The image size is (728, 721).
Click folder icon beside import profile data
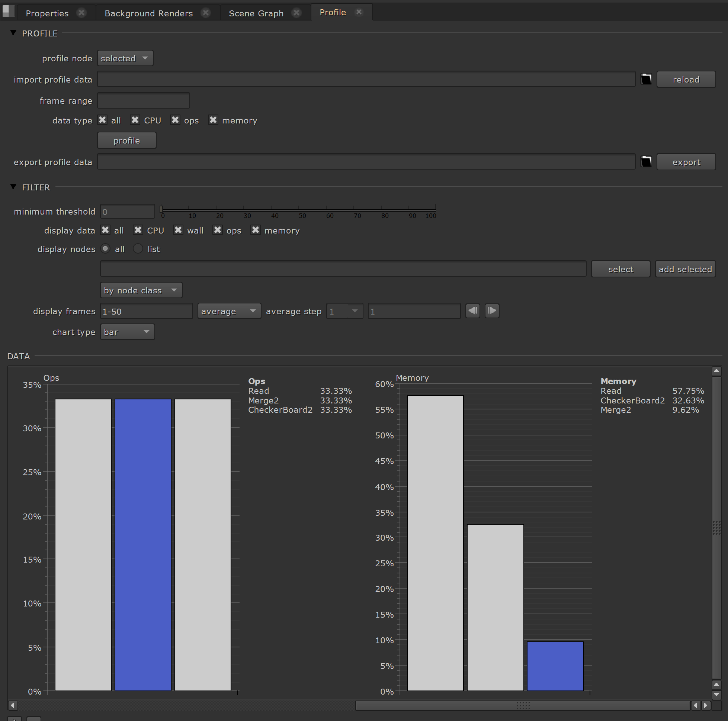click(646, 79)
